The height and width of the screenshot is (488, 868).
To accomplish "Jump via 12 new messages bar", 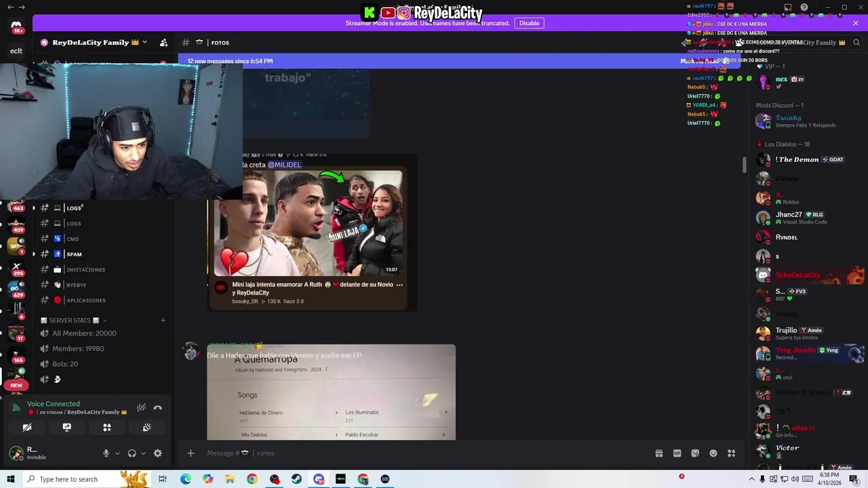I will 231,61.
